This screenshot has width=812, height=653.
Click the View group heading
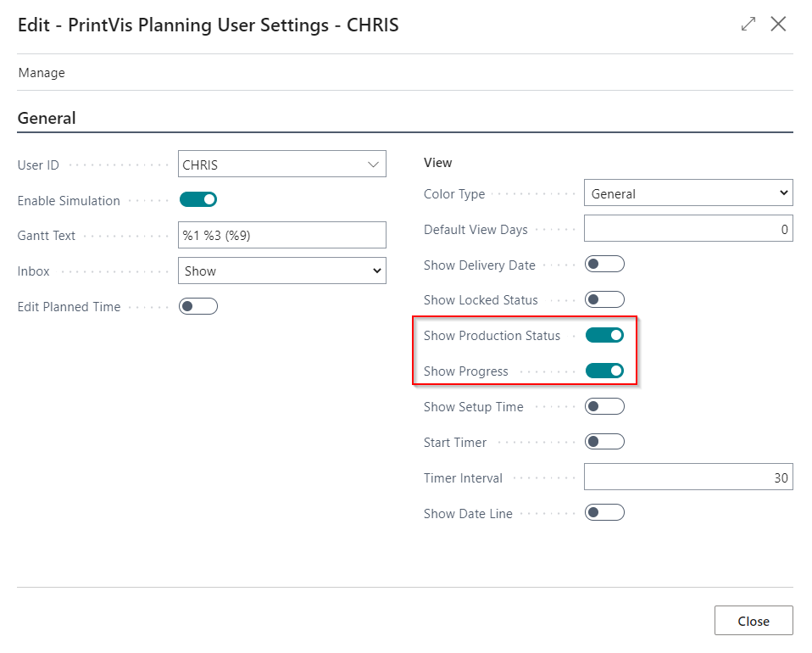click(437, 163)
